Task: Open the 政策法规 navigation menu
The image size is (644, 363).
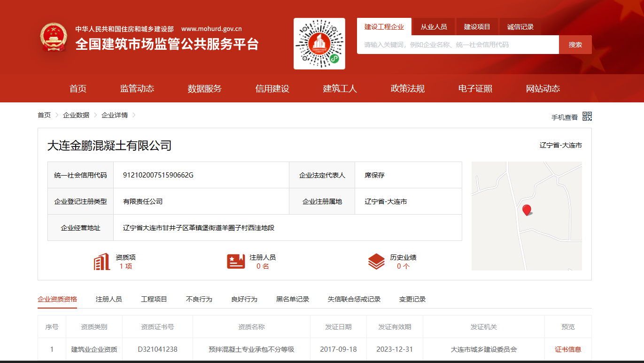Action: pos(408,88)
